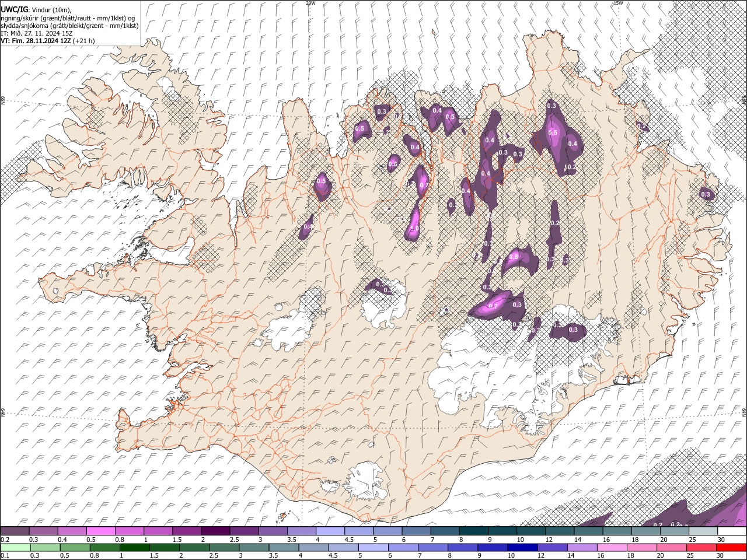Pick the darkest green 1–1.5 swatch, lower legend row
The image size is (747, 560).
pyautogui.click(x=134, y=547)
